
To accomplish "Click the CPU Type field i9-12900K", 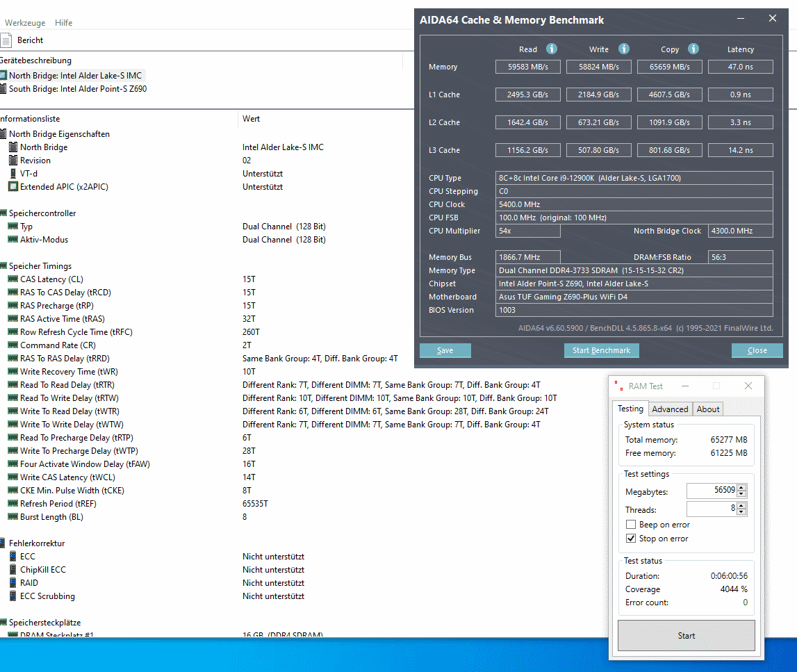I will tap(634, 178).
